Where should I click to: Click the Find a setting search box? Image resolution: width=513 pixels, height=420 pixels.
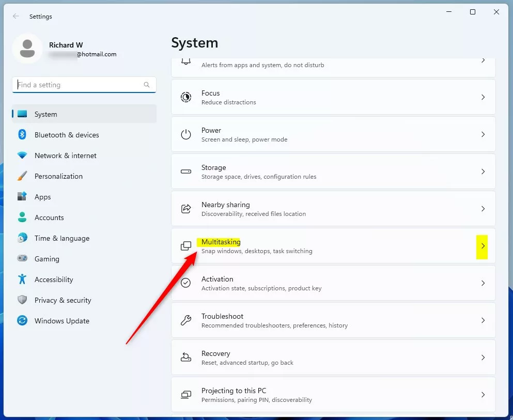80,85
